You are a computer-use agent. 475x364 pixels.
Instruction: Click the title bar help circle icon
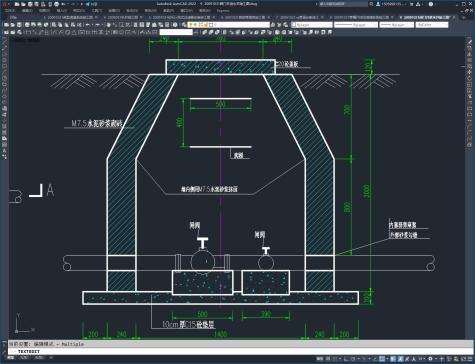tap(431, 4)
